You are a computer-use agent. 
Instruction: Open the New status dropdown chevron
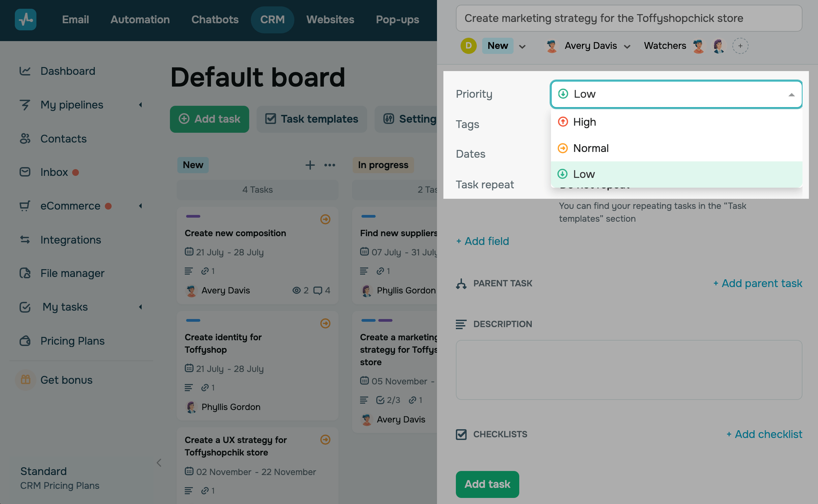click(x=522, y=46)
